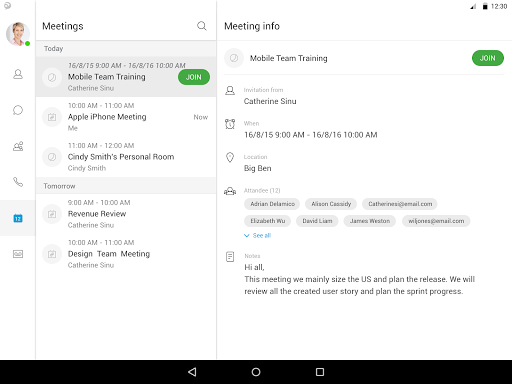The image size is (512, 384).
Task: Open the chat bubble icon in sidebar
Action: (18, 110)
